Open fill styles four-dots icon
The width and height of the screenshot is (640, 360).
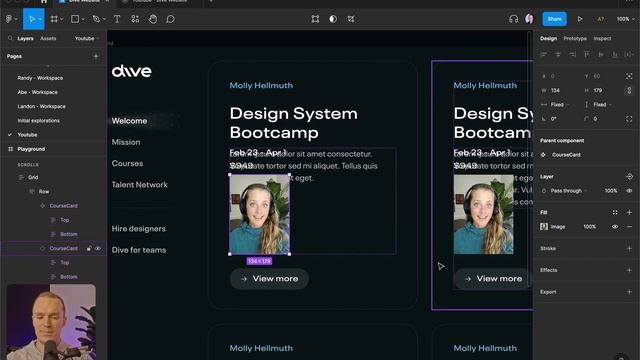615,212
